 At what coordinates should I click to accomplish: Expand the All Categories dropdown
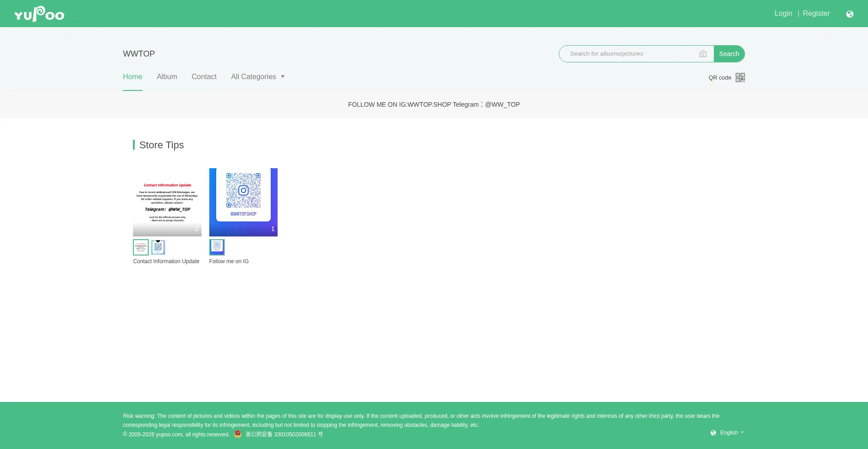(x=258, y=77)
